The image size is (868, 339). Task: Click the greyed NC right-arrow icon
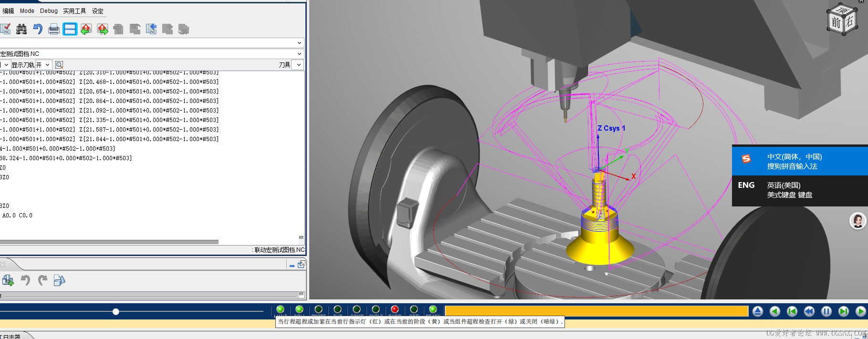click(167, 29)
